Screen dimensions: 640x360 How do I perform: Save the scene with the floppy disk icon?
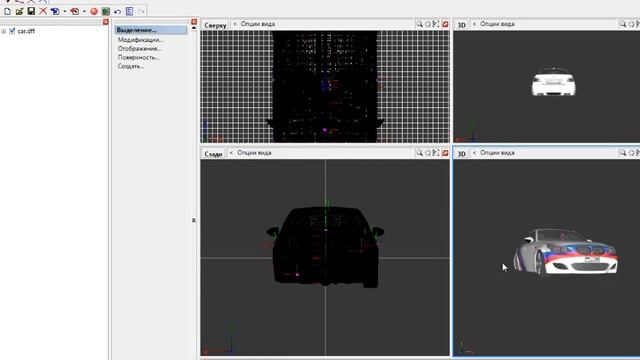pos(31,11)
